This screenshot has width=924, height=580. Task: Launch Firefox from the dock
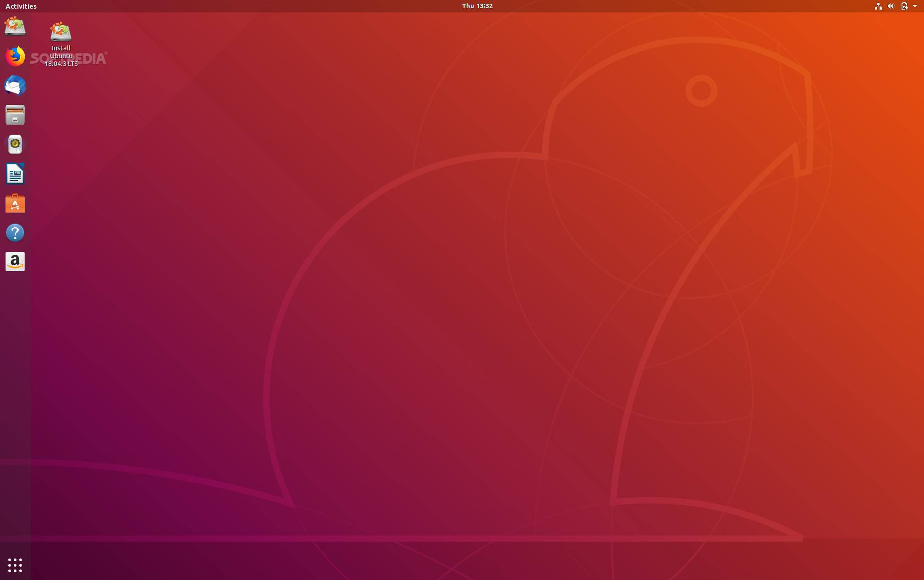(x=15, y=56)
